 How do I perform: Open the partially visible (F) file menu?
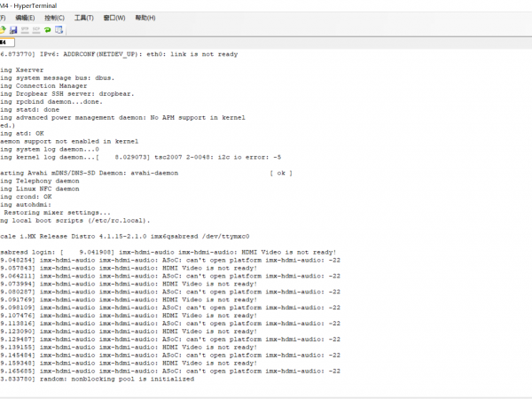coord(3,17)
